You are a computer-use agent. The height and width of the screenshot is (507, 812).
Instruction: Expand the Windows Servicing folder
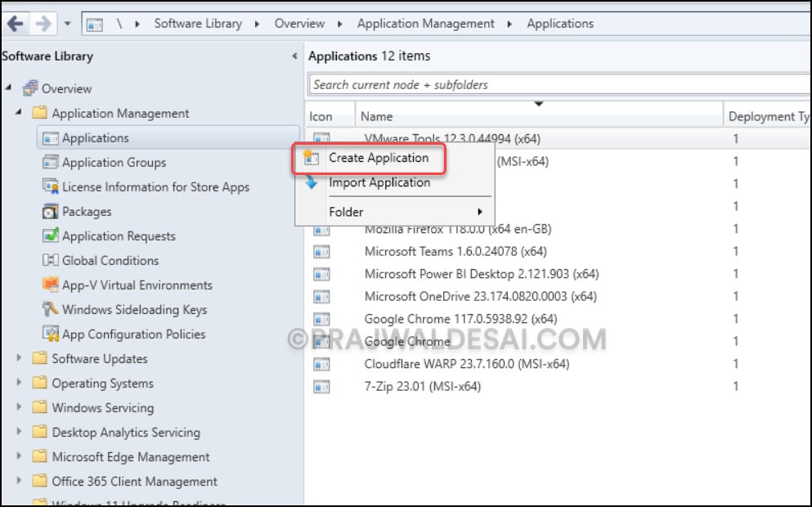point(19,407)
